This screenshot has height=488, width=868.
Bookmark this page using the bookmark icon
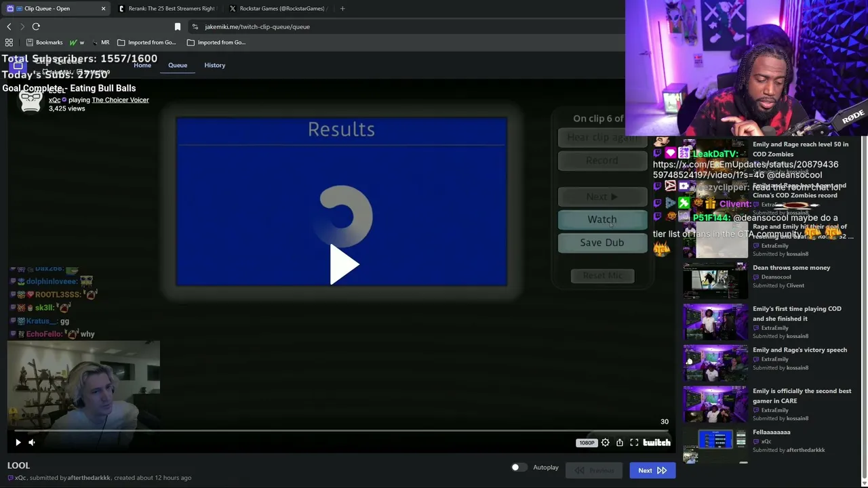click(178, 26)
